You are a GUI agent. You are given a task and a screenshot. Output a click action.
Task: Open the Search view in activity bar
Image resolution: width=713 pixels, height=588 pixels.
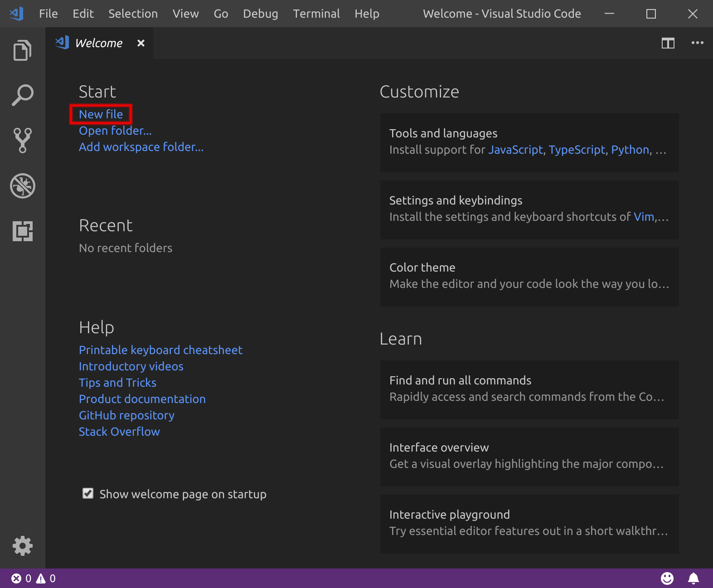pyautogui.click(x=22, y=95)
